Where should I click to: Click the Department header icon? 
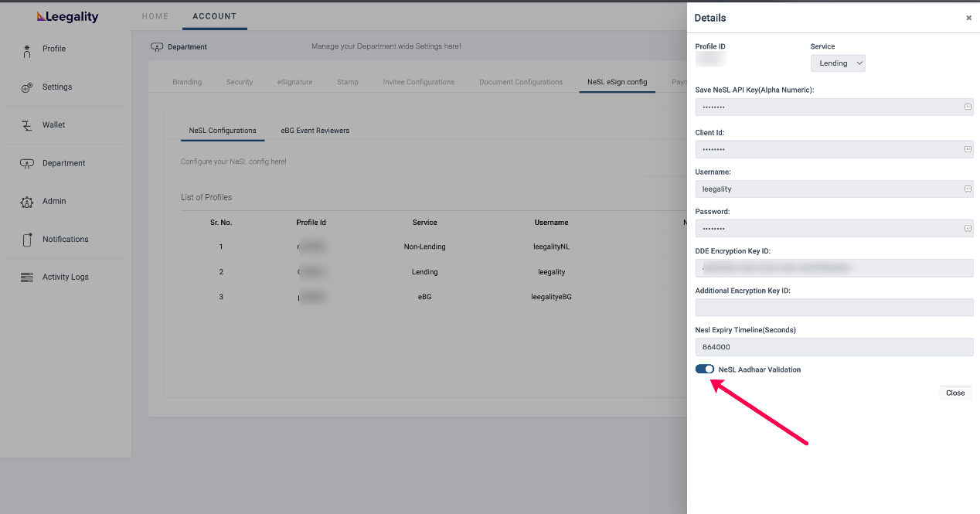tap(157, 47)
